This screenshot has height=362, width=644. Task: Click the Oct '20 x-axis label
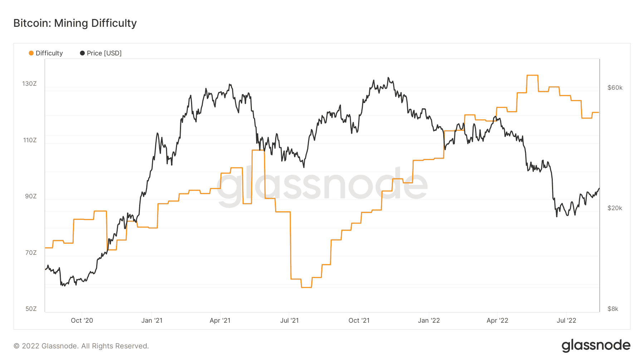[82, 321]
